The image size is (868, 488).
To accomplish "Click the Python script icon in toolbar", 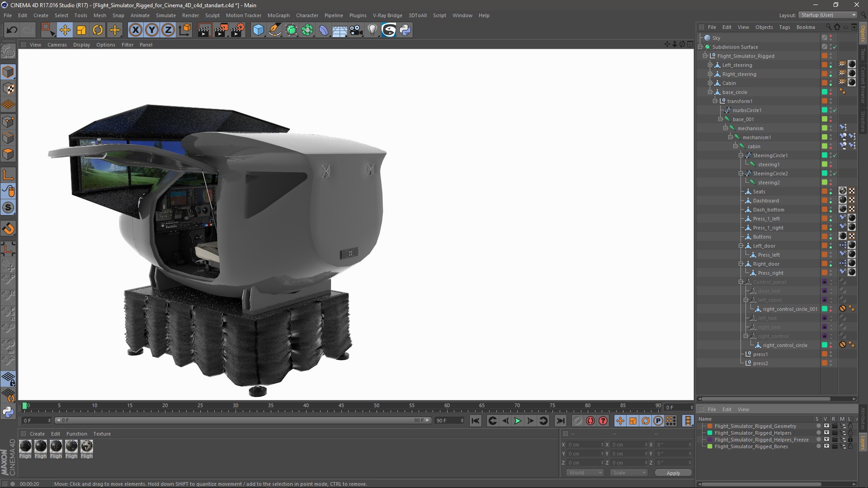I will point(405,30).
